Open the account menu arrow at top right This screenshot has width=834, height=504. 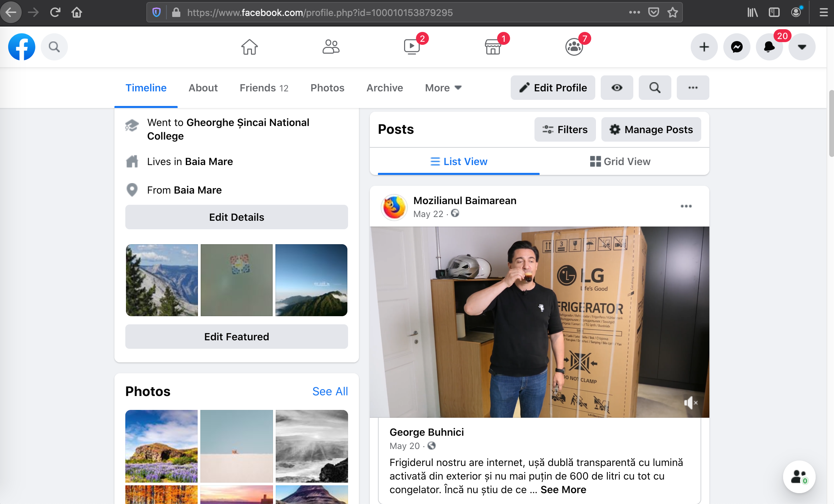(x=802, y=47)
